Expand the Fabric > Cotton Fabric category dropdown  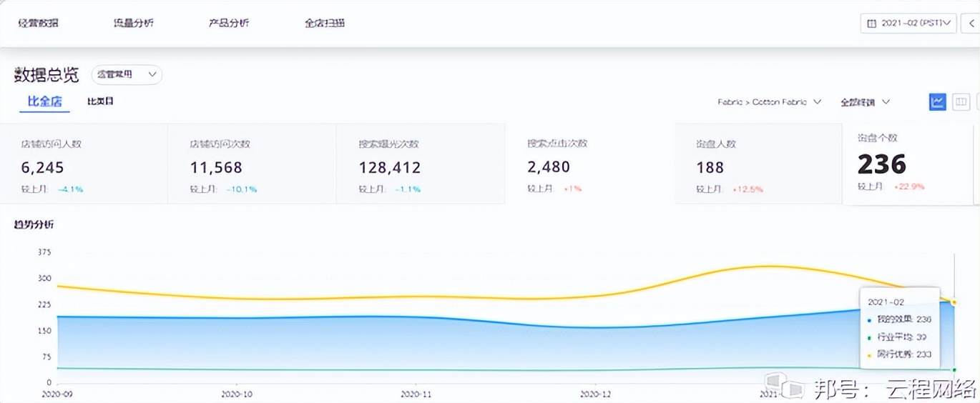click(x=769, y=102)
